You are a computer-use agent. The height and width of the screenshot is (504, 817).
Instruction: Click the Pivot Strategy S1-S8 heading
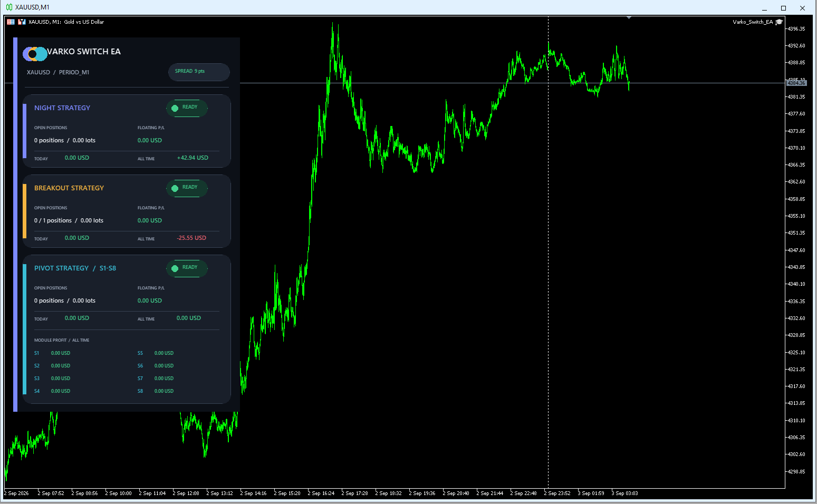pyautogui.click(x=75, y=268)
